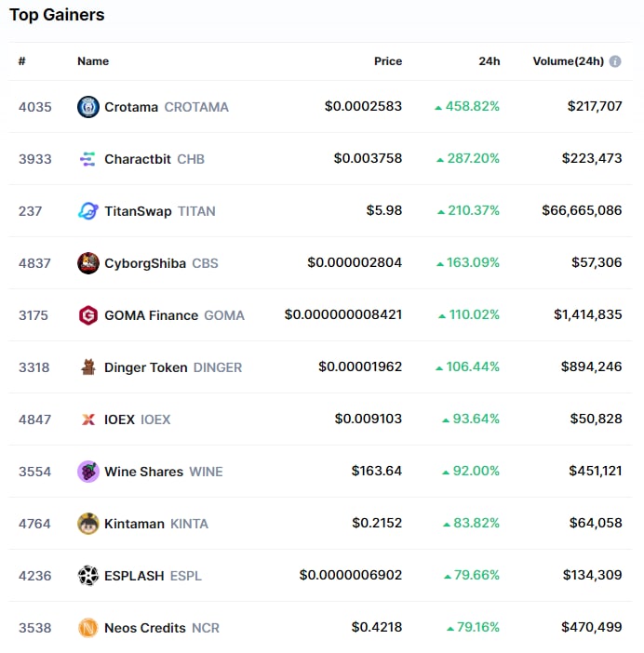Click the Volume(24h) info icon
This screenshot has height=653, width=644.
click(x=615, y=61)
